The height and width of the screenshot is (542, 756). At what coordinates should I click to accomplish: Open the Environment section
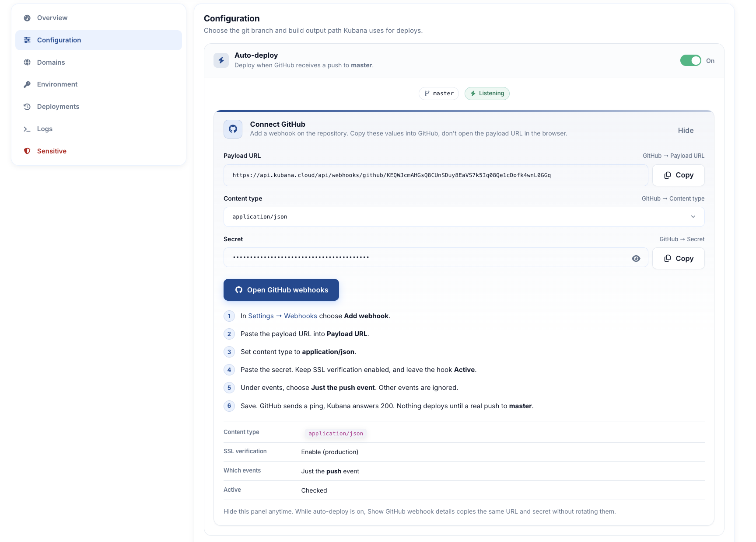98,84
